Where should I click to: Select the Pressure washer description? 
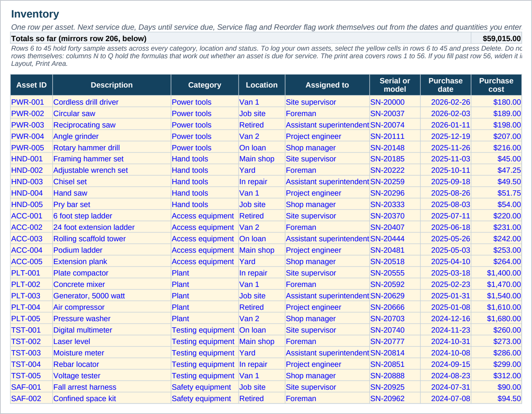(x=112, y=318)
